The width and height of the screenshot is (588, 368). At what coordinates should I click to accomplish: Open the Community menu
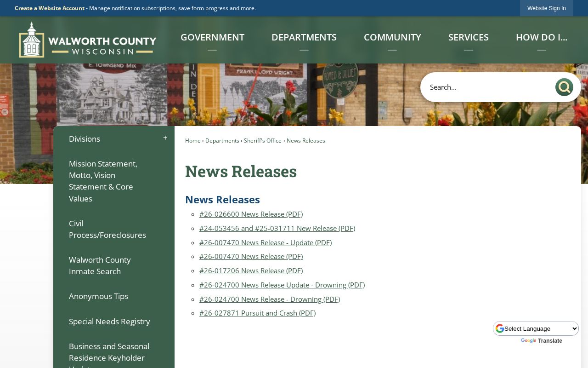tap(392, 37)
